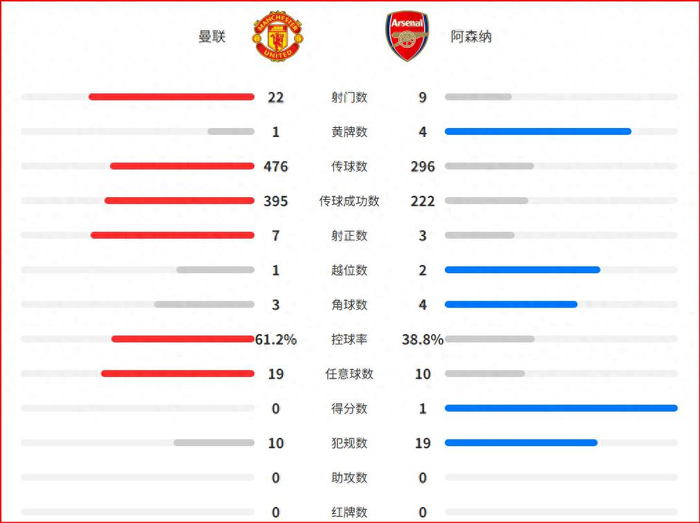Click Arsenal's blue 犯规数 bar
The image size is (700, 523).
click(x=521, y=442)
